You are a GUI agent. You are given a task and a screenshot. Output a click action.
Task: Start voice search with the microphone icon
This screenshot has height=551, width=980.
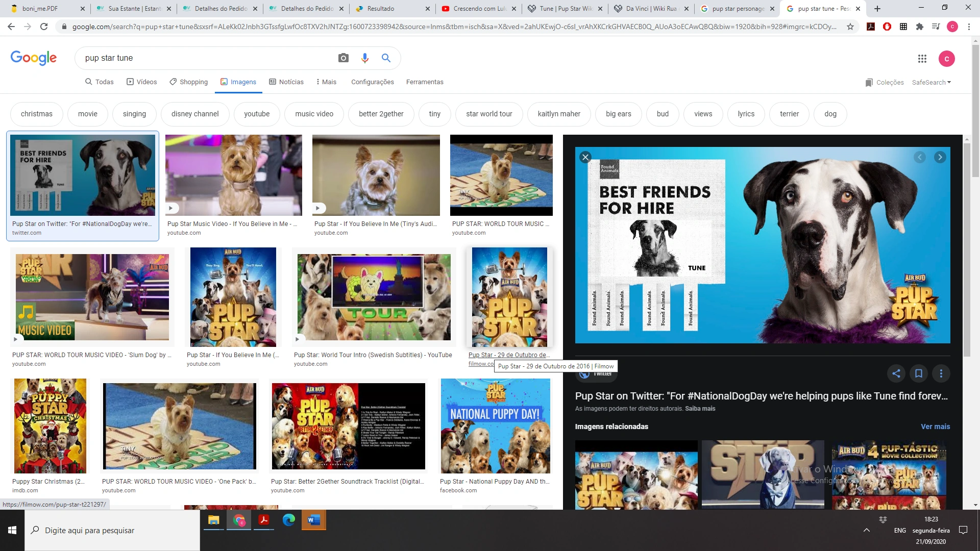coord(364,58)
